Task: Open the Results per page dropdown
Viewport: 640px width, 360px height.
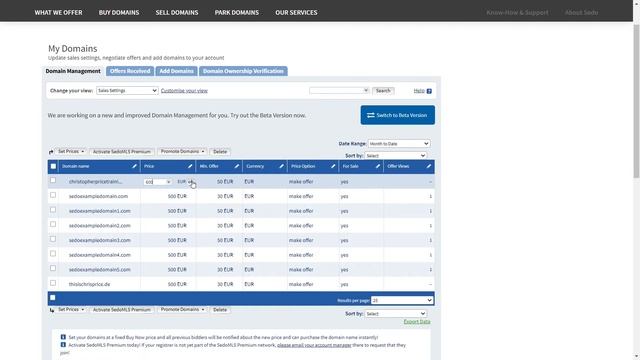Action: (402, 300)
